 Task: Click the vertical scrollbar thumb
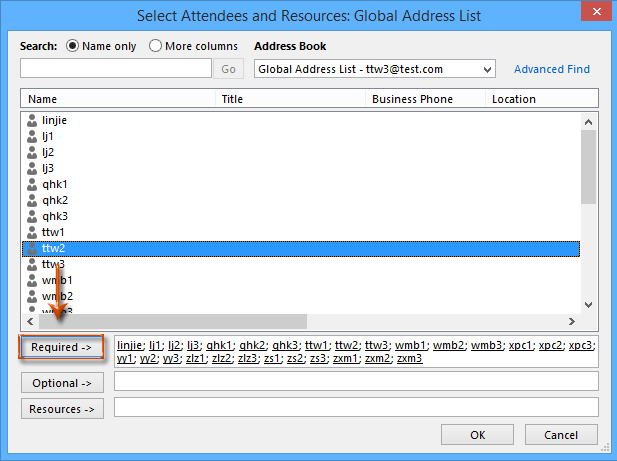(588, 167)
